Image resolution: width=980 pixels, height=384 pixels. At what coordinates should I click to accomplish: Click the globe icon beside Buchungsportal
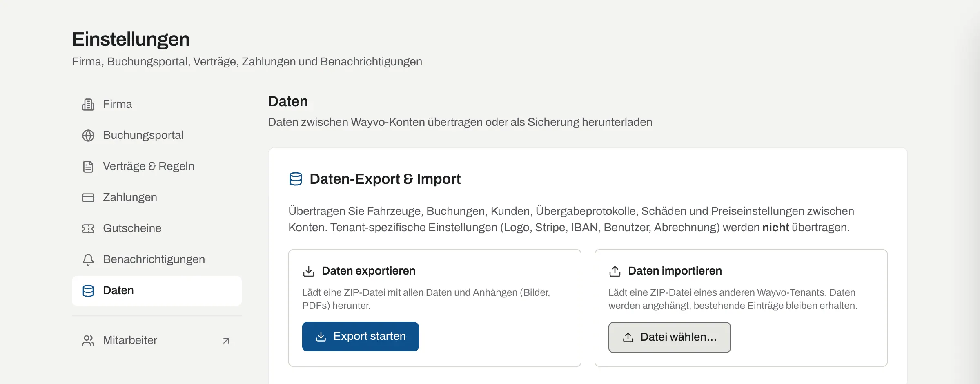tap(88, 136)
